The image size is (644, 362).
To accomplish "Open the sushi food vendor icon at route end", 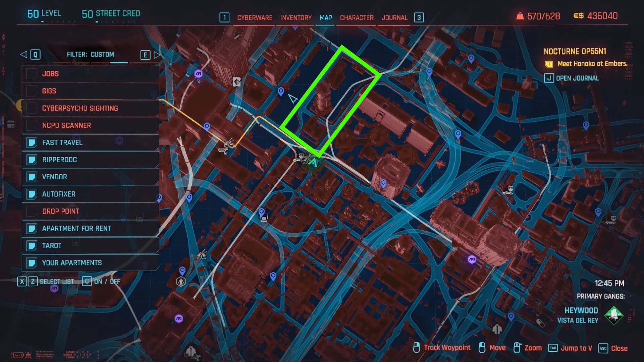I will click(x=230, y=144).
